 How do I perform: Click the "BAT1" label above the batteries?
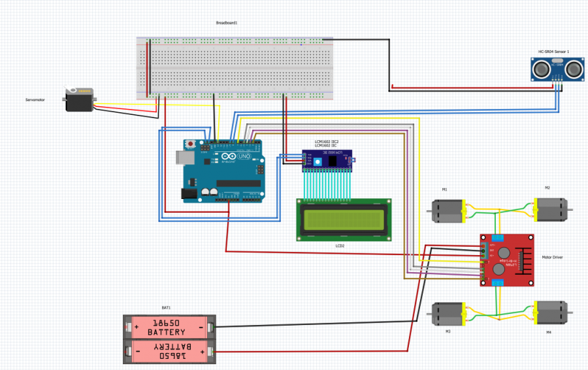coord(166,307)
